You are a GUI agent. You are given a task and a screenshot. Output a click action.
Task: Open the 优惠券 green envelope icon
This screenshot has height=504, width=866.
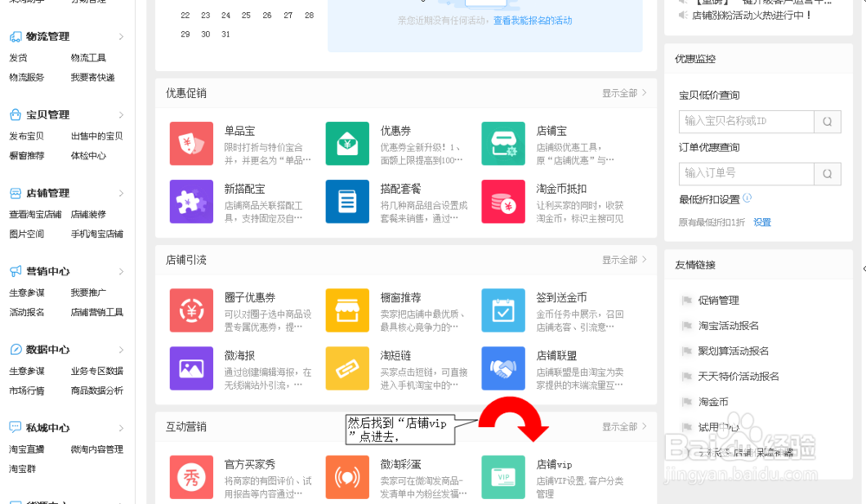point(347,144)
